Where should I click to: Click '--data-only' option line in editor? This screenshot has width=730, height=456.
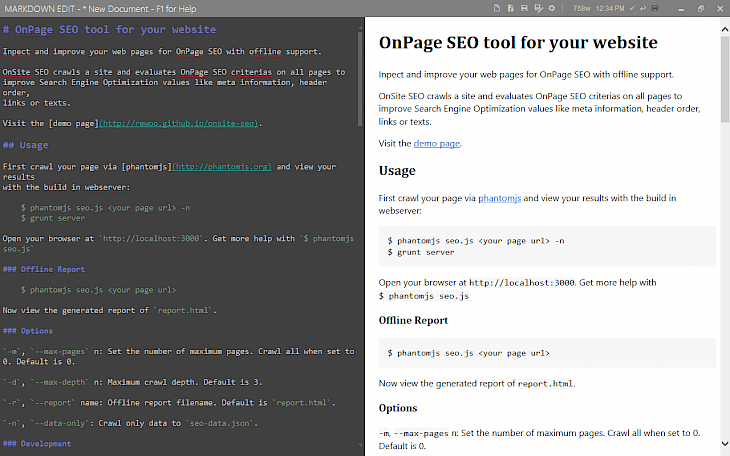pyautogui.click(x=130, y=423)
